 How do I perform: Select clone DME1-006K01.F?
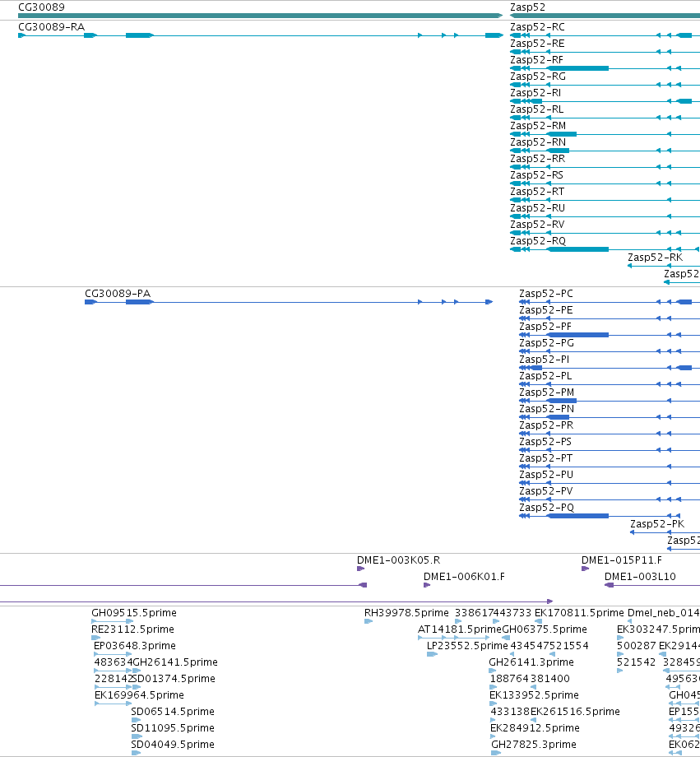(x=464, y=577)
